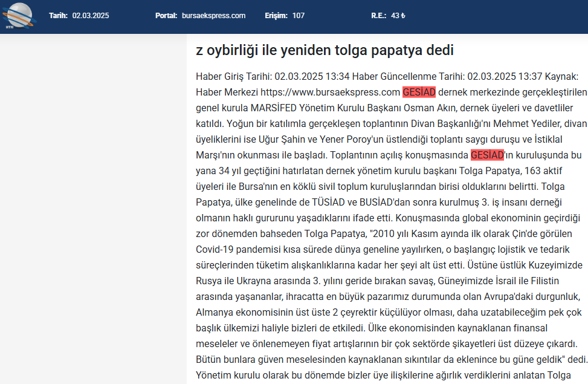Click the Erişim: label in header
The image size is (588, 384).
click(x=276, y=16)
